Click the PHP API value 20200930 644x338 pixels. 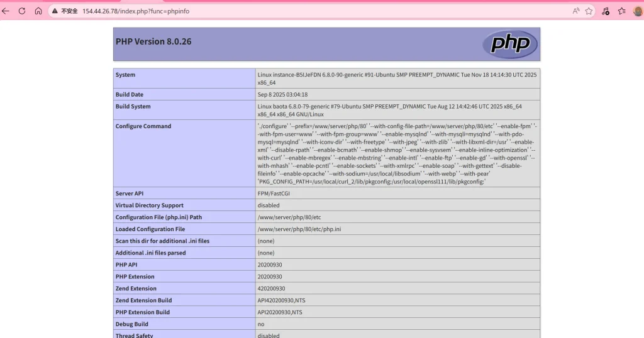point(270,265)
